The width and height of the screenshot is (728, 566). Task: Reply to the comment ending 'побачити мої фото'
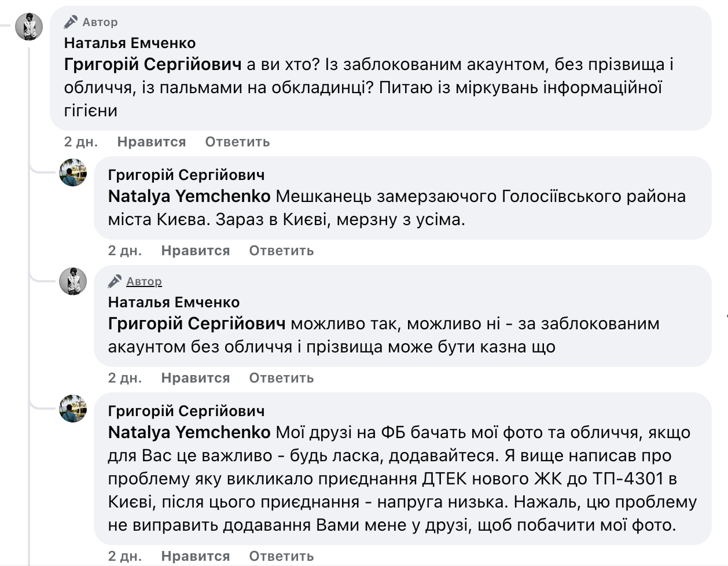281,556
